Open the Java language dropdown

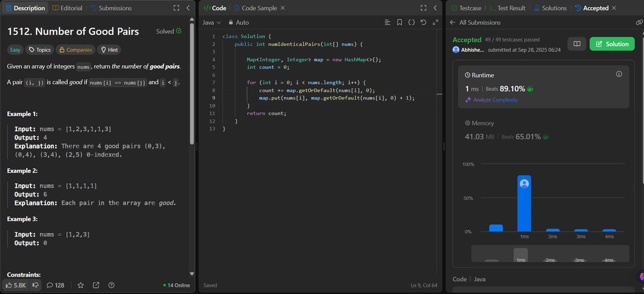pos(211,23)
